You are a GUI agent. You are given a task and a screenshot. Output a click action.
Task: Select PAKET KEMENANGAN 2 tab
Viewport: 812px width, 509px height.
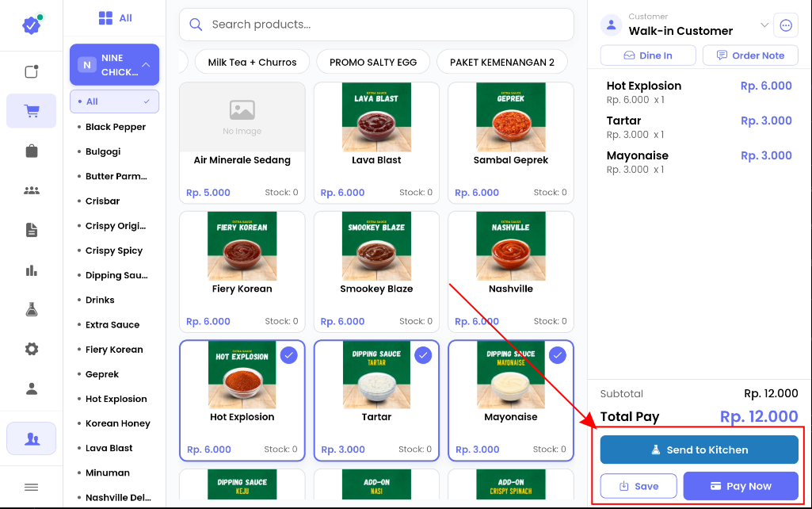(x=501, y=62)
